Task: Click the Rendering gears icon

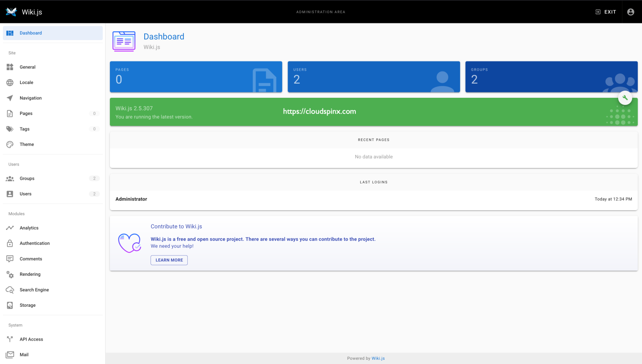Action: point(10,275)
